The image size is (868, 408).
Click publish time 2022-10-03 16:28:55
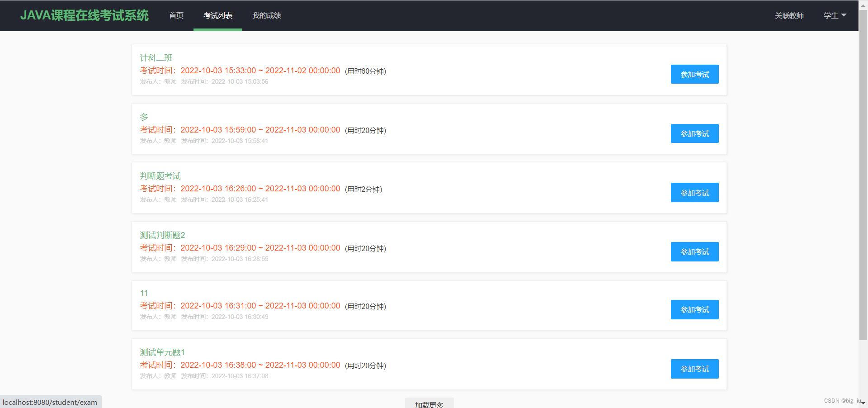coord(240,259)
